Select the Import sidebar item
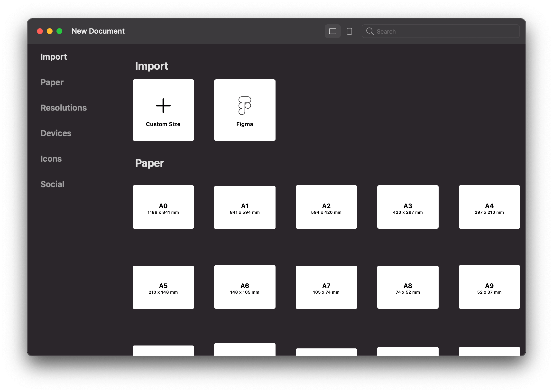Image resolution: width=553 pixels, height=392 pixels. [x=54, y=57]
